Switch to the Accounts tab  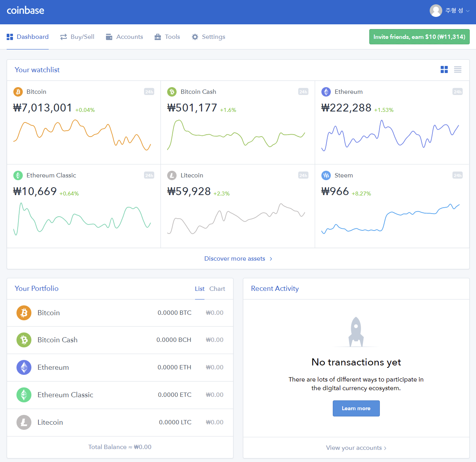124,37
